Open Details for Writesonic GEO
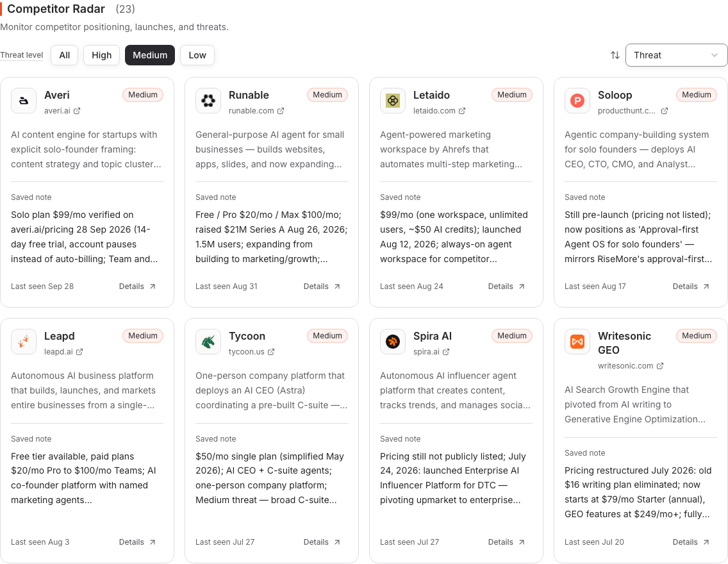 coord(691,542)
